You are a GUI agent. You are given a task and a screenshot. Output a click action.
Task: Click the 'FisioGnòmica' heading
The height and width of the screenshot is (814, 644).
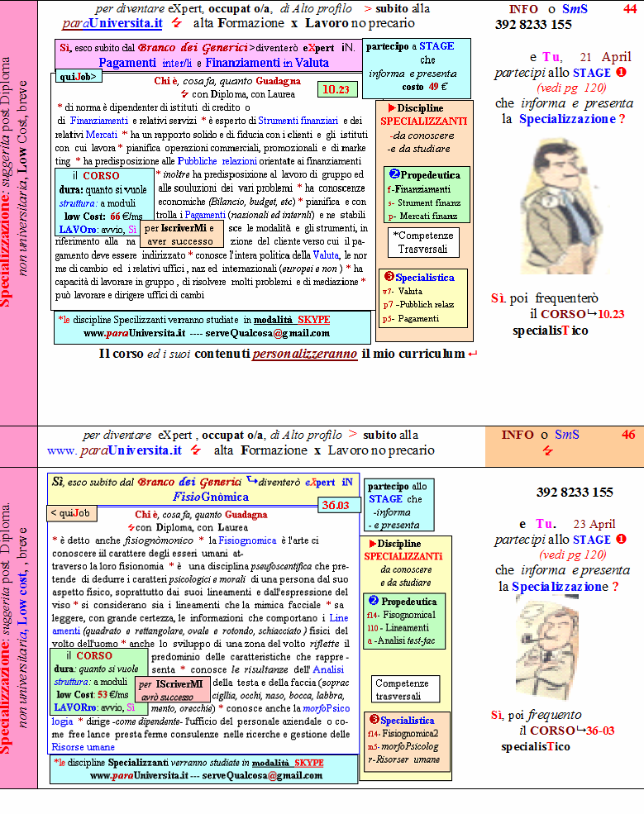211,497
